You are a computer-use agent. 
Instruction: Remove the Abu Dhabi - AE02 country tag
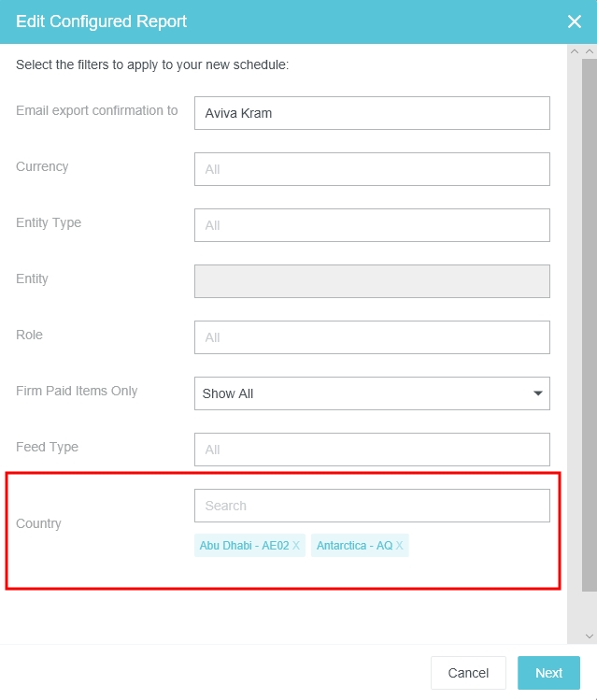tap(296, 546)
